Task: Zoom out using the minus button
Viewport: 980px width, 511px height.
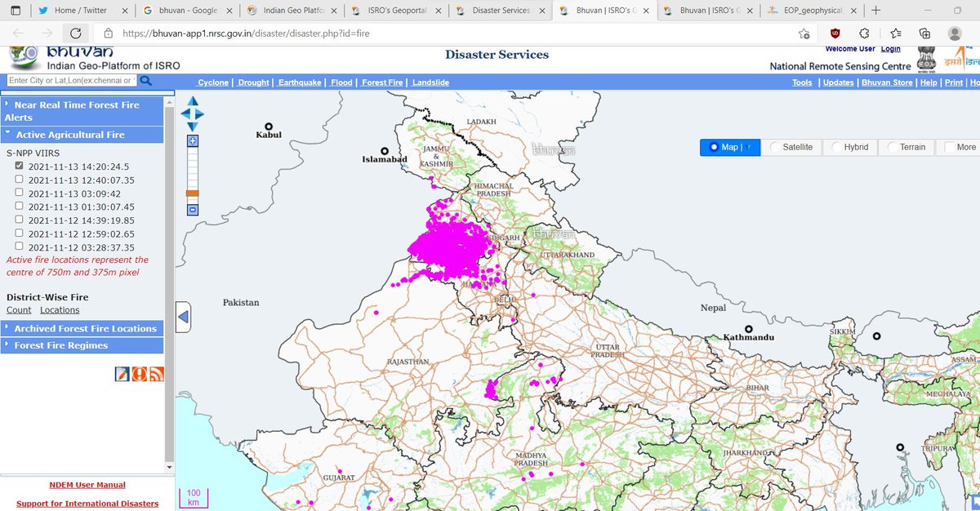Action: pyautogui.click(x=193, y=210)
